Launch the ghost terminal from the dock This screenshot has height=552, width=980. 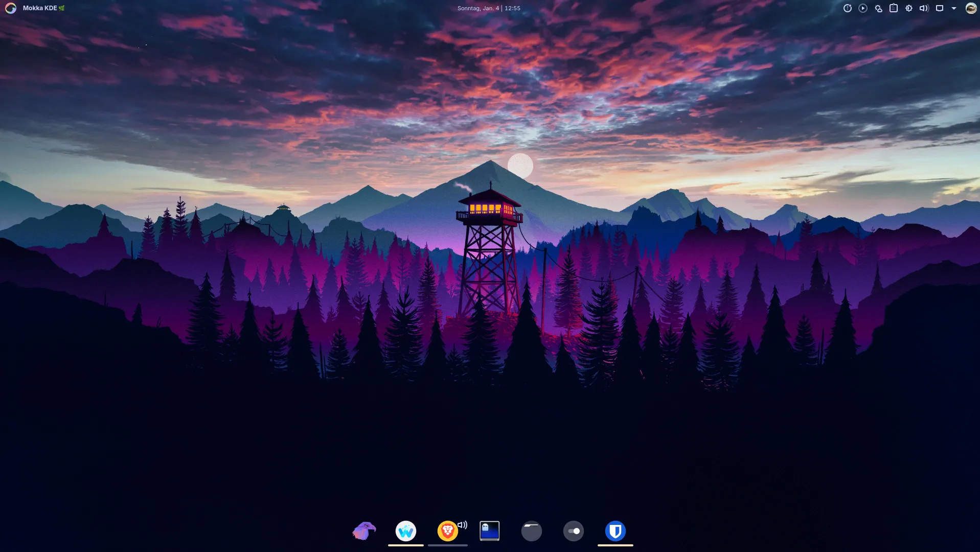489,531
